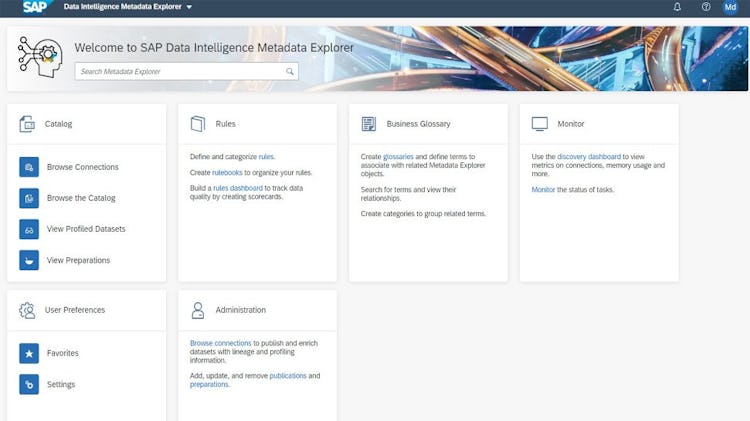This screenshot has width=750, height=421.
Task: Open the help question mark icon
Action: click(706, 7)
